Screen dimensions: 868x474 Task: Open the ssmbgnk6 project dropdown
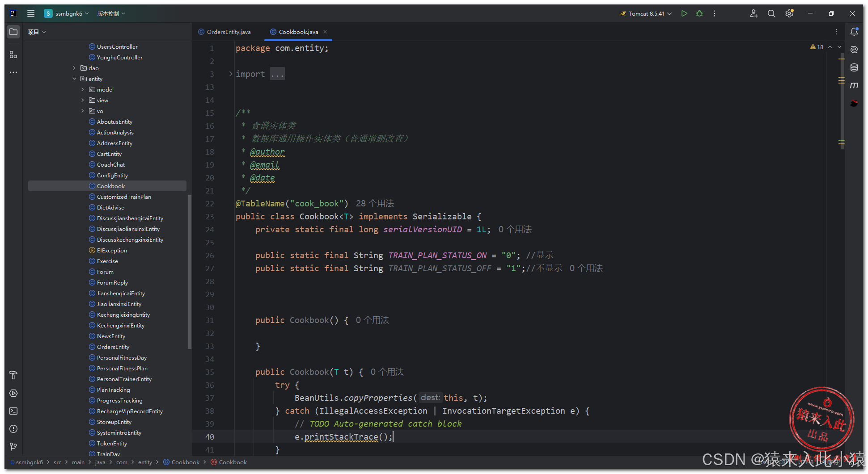tap(66, 13)
